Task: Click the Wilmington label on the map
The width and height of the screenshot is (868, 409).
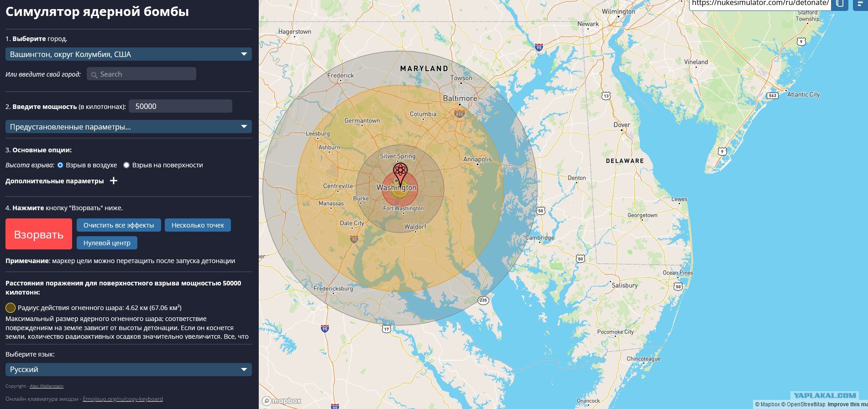Action: pyautogui.click(x=618, y=11)
